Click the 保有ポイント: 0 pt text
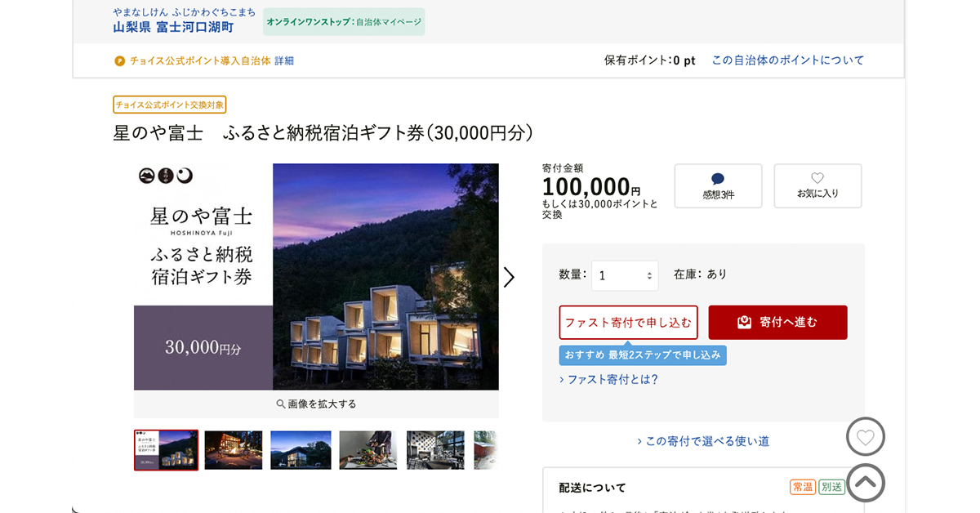The image size is (980, 513). (x=649, y=60)
